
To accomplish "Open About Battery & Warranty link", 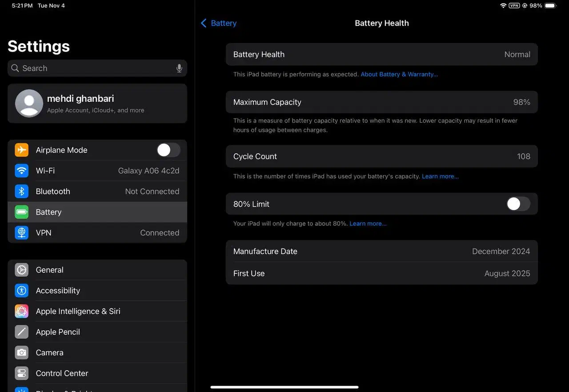I will (399, 75).
